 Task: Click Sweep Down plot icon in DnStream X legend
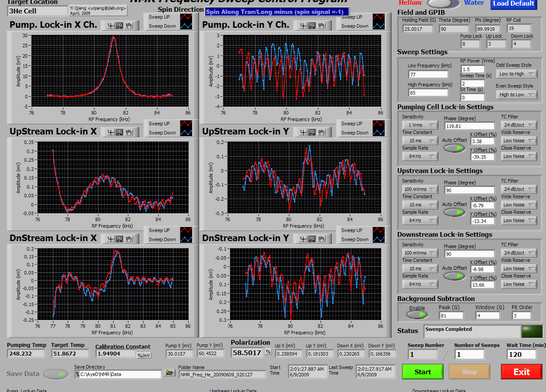(x=186, y=239)
